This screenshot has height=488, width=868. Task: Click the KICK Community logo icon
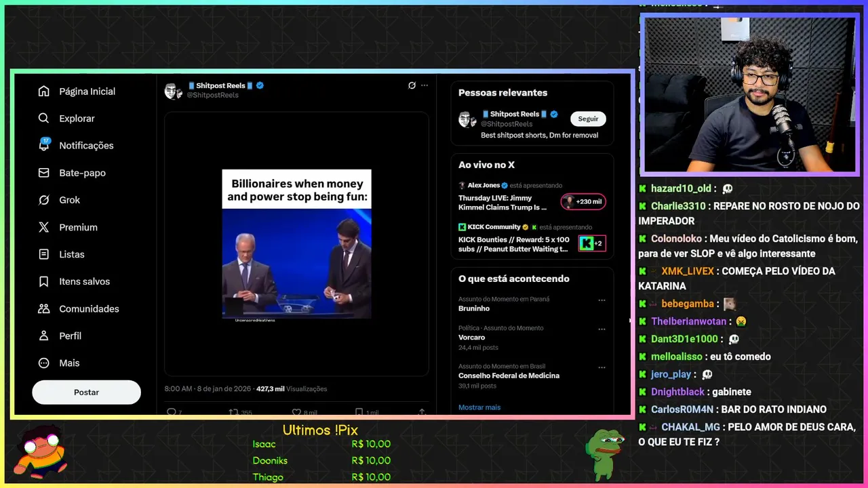[x=462, y=227]
